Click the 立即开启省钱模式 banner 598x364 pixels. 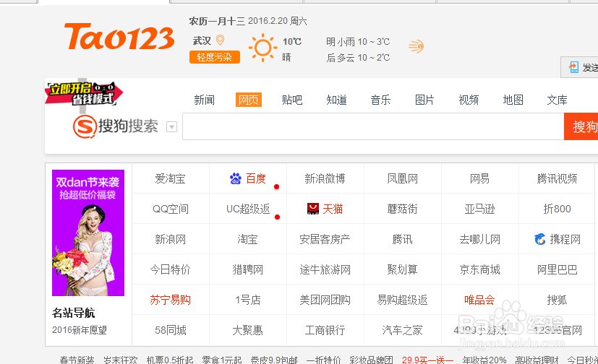(84, 93)
